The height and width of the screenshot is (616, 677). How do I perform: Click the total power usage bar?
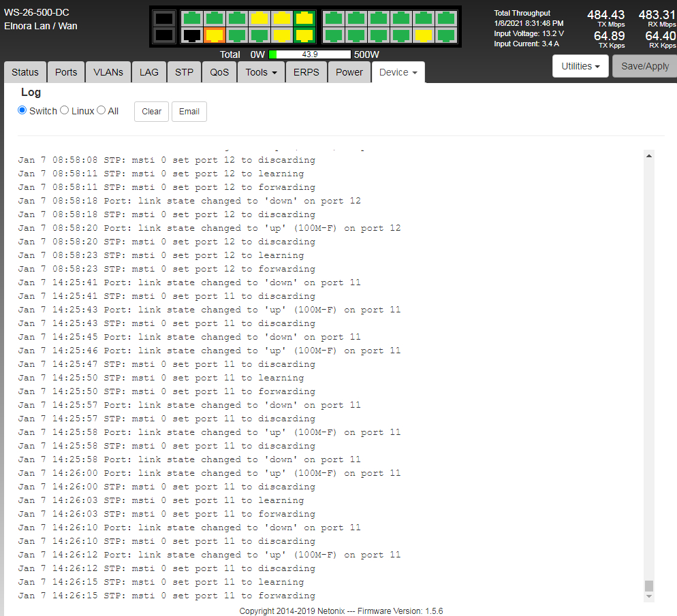click(x=310, y=54)
